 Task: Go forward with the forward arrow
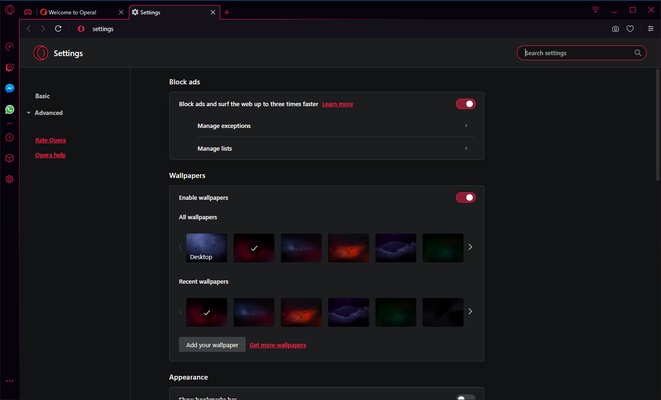click(43, 29)
